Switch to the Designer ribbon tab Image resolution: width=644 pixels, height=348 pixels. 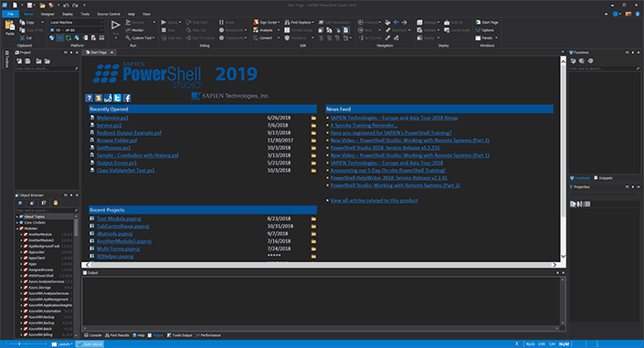click(x=48, y=14)
